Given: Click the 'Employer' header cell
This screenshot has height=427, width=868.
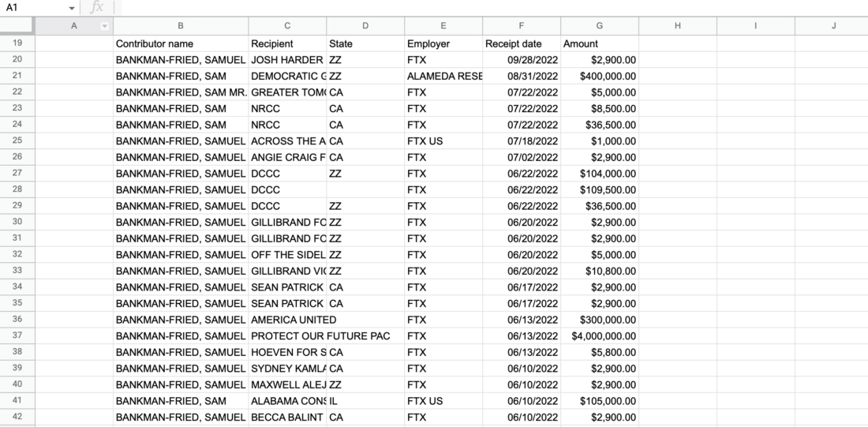Looking at the screenshot, I should (x=443, y=43).
